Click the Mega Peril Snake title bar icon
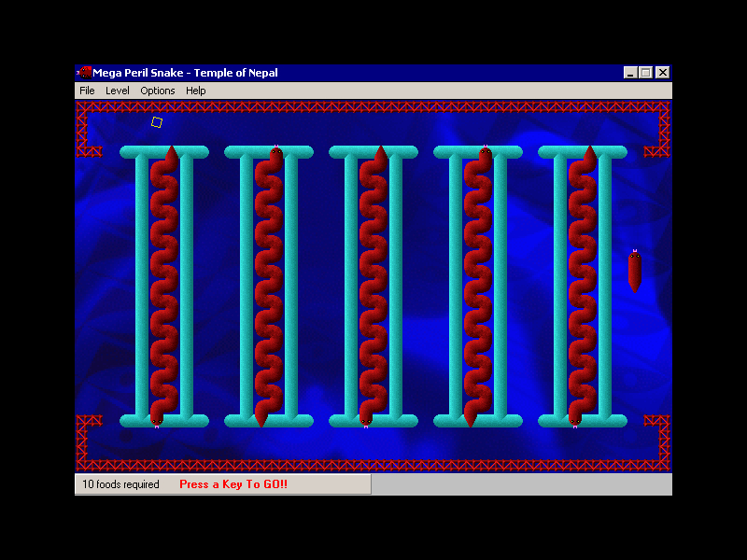747x560 pixels. coord(84,73)
